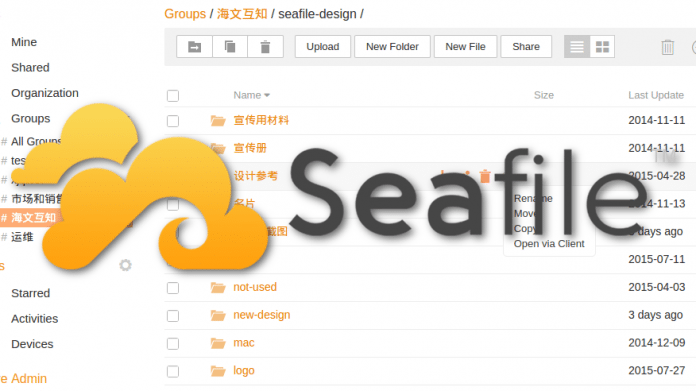Check the box for not-used folder
696x391 pixels.
173,288
